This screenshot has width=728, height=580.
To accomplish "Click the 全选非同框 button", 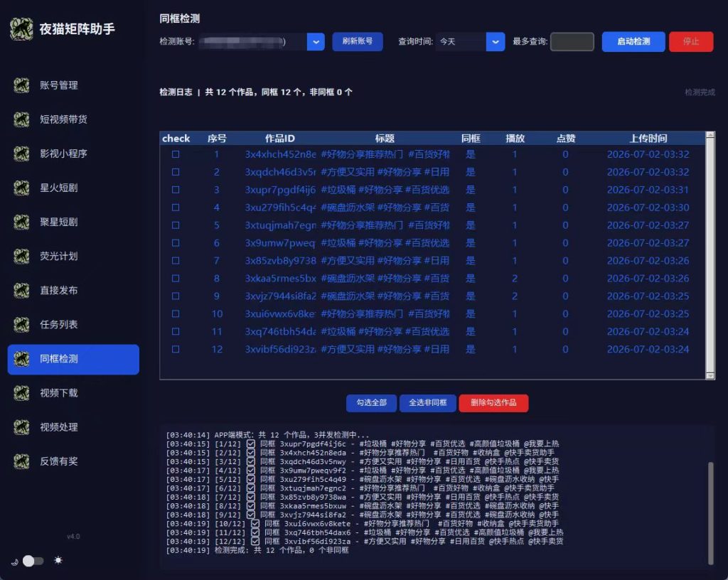I will [x=427, y=403].
